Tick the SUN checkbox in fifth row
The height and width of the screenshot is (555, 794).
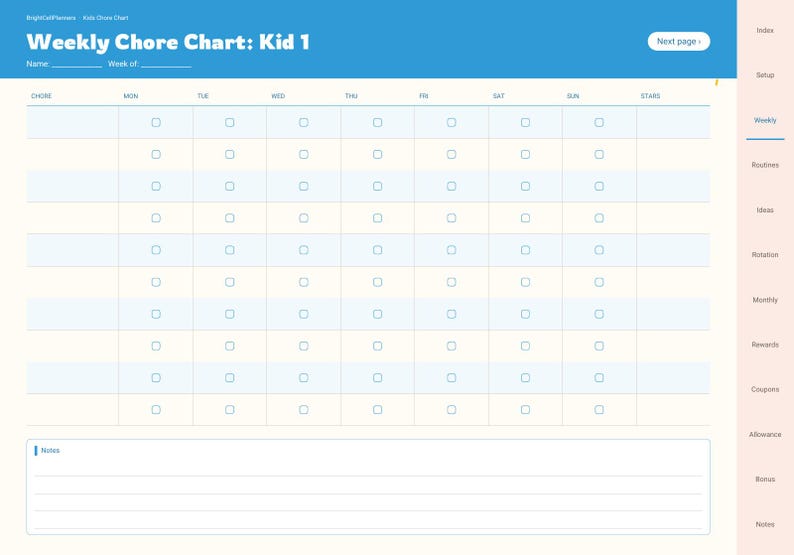coord(599,250)
